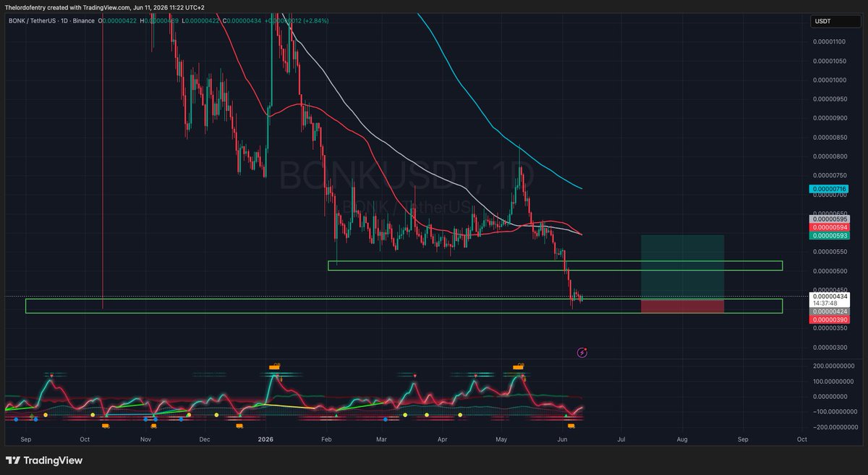Click the 0.00001000 price axis value
This screenshot has width=868, height=475.
(830, 80)
